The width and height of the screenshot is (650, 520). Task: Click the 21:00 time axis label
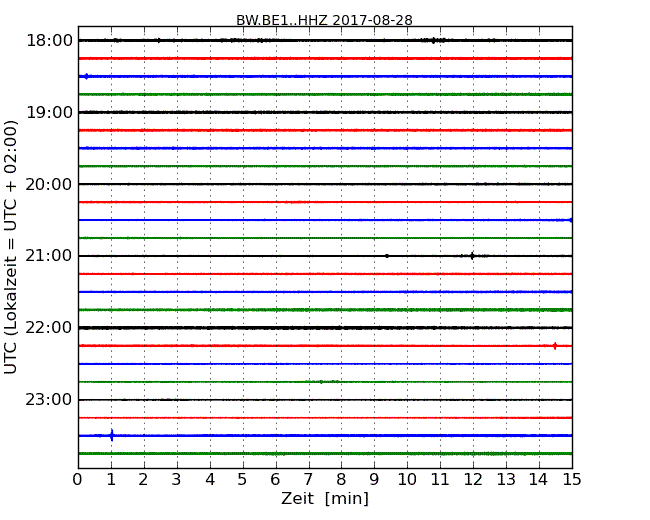pos(49,256)
